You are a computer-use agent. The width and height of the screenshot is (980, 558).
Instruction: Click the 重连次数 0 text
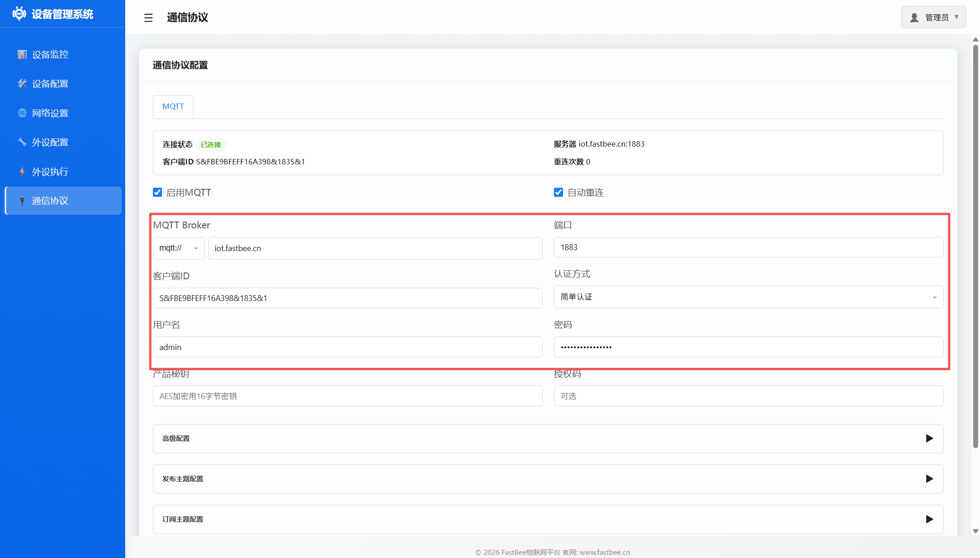point(572,162)
